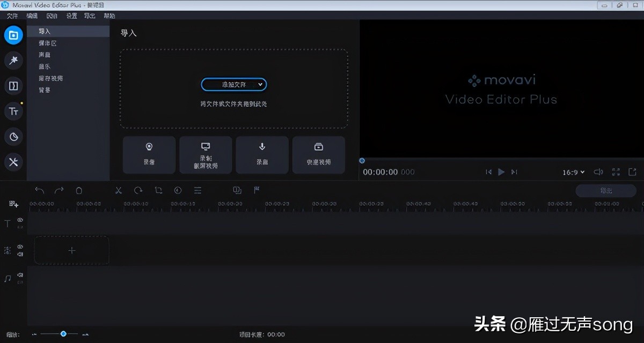644x343 pixels.
Task: Click the location-pin tile below the drop zone
Action: 149,155
